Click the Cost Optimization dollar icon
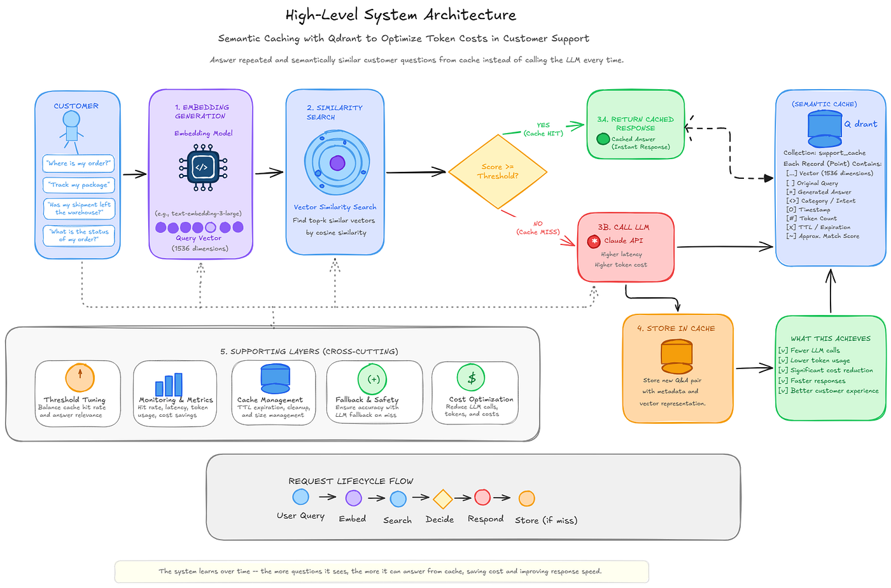 tap(471, 378)
